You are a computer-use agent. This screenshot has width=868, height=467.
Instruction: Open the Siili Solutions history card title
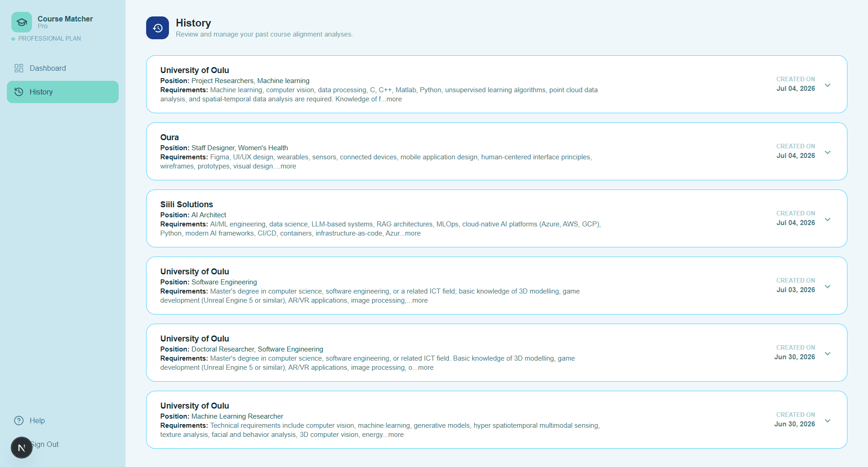186,205
